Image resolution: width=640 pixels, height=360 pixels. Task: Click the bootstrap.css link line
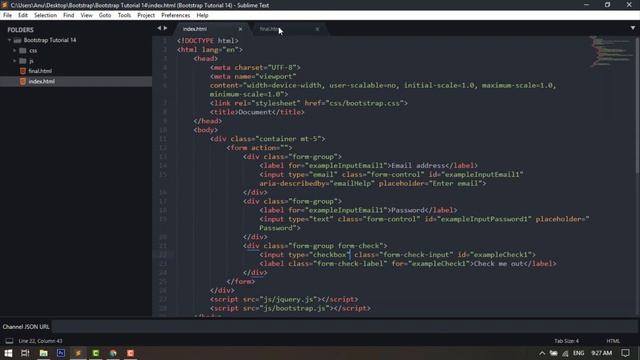point(309,103)
